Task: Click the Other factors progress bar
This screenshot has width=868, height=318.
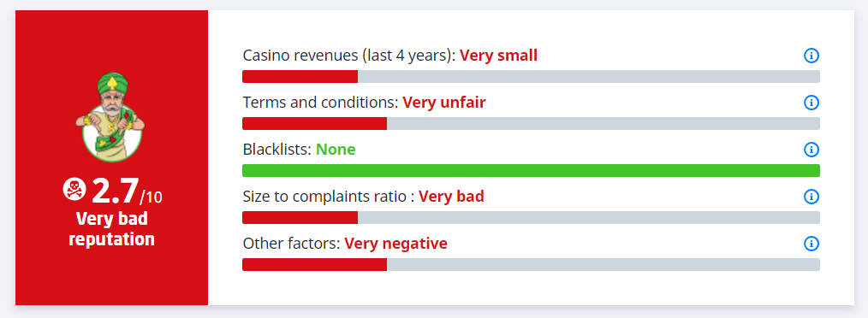Action: click(x=531, y=264)
